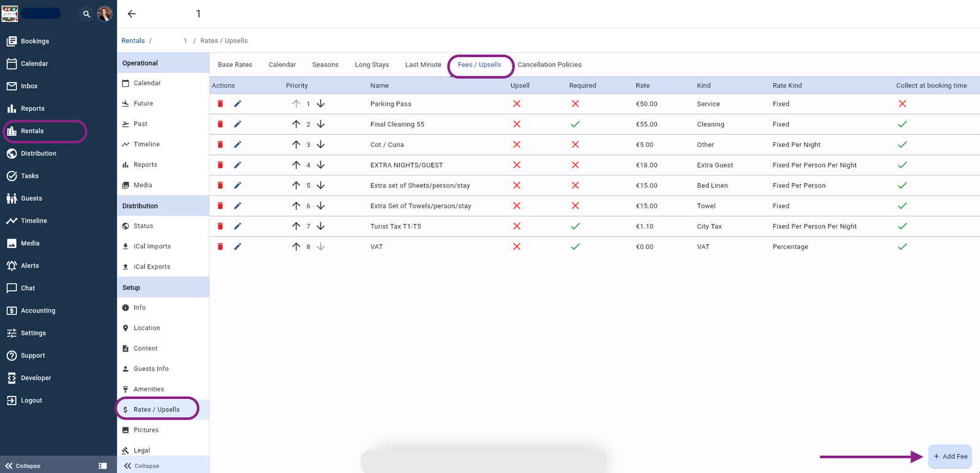Go back using the left arrow
This screenshot has height=473, width=980.
click(x=132, y=14)
